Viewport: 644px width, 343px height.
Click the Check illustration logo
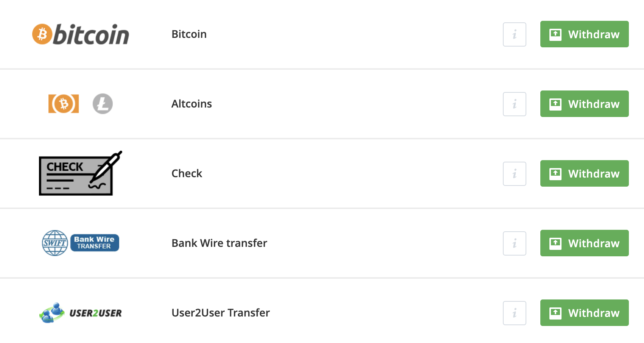click(x=80, y=173)
